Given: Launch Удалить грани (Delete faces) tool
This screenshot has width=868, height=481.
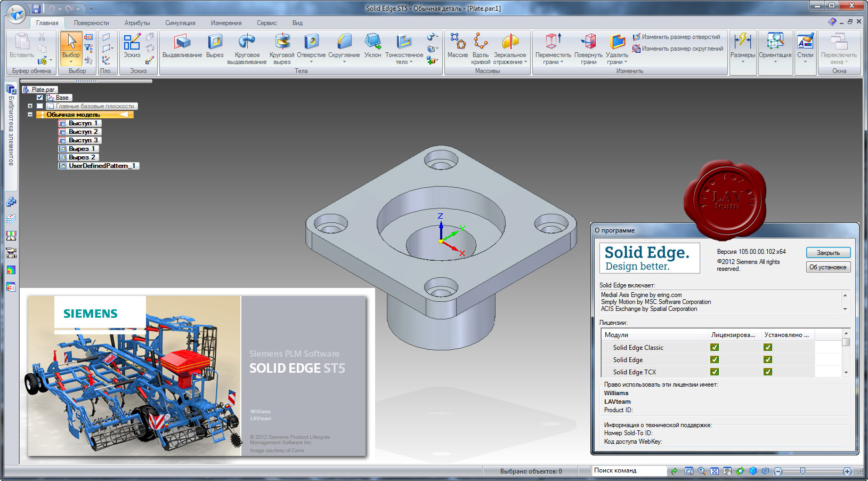Looking at the screenshot, I should pos(617,49).
